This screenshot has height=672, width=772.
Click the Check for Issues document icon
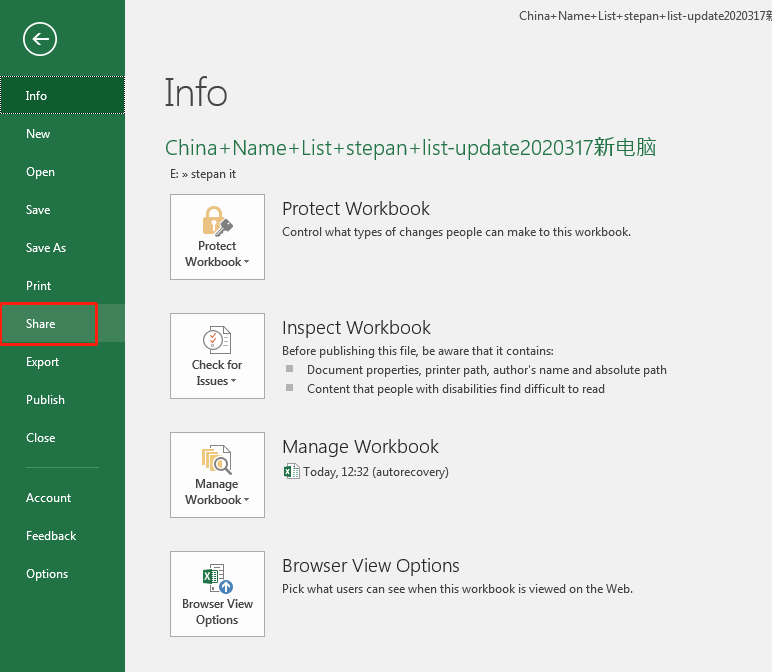pyautogui.click(x=217, y=340)
